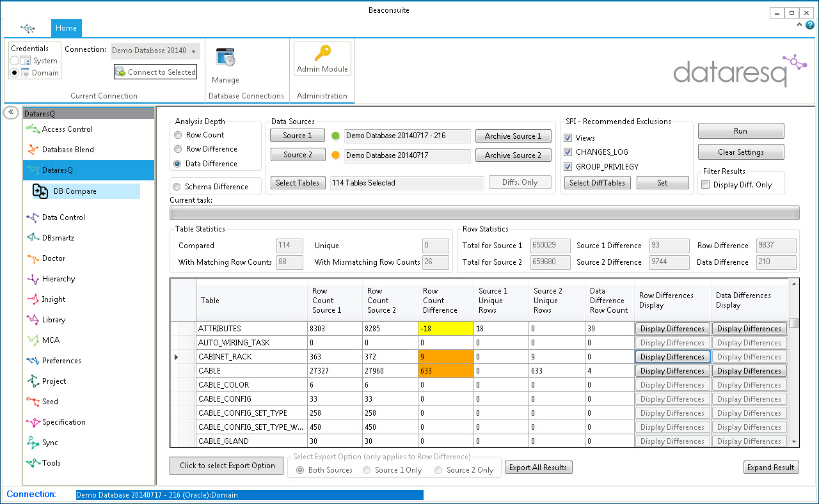The height and width of the screenshot is (504, 819).
Task: Click the Select Tables button
Action: tap(298, 183)
